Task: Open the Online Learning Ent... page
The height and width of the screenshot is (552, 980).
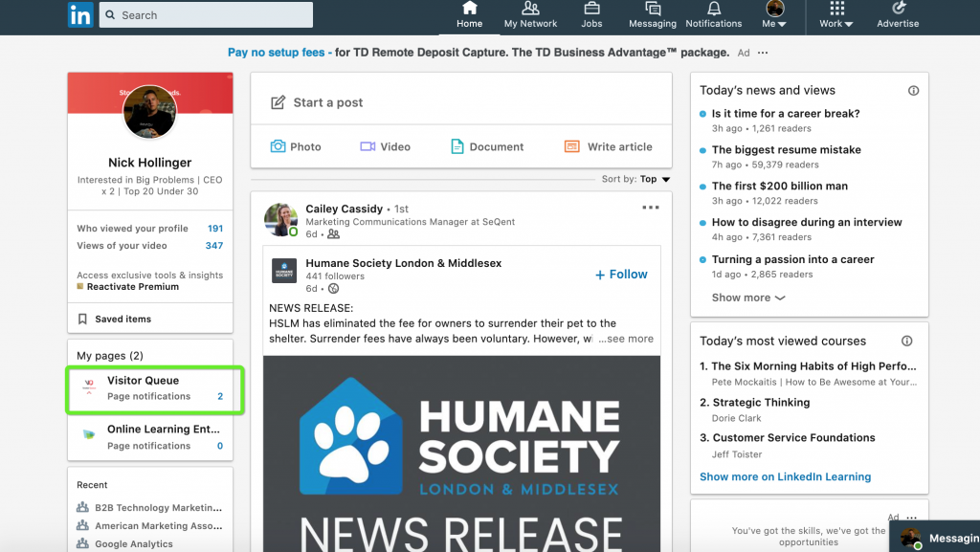Action: 164,429
